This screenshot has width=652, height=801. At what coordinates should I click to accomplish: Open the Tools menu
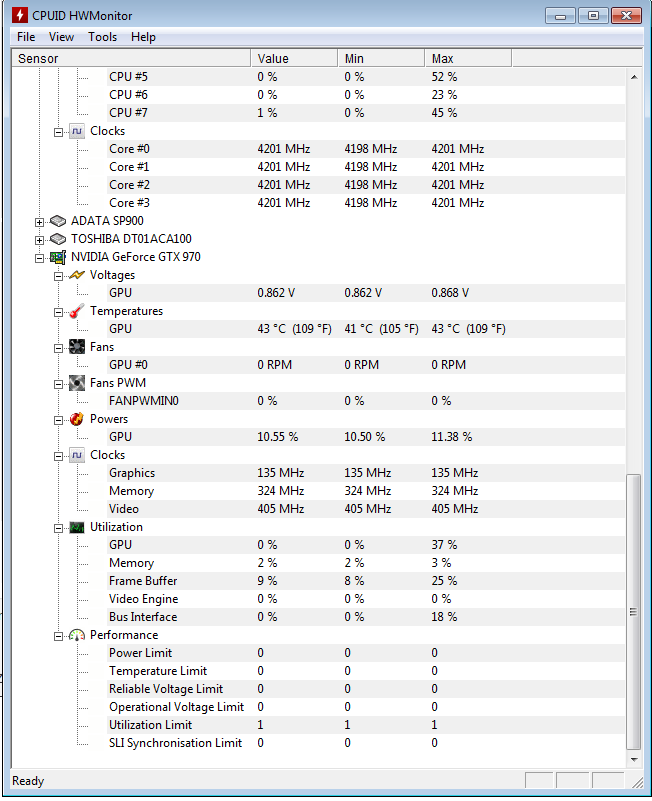[x=102, y=37]
